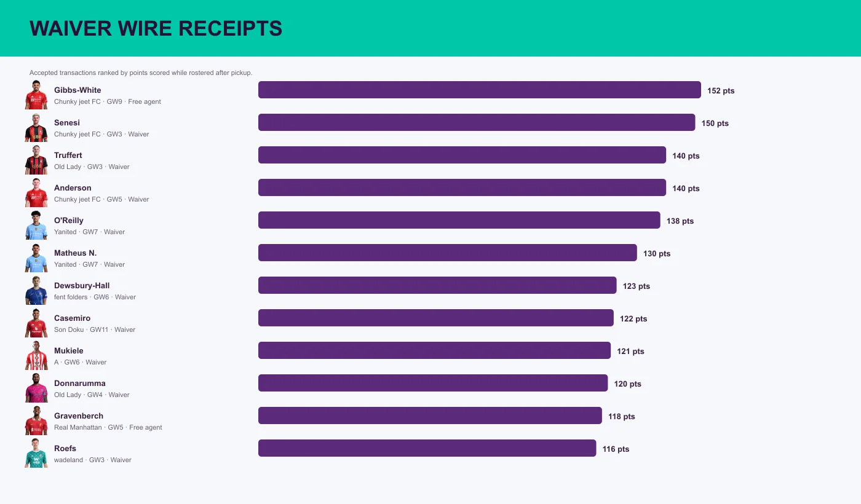
Task: Select Senesi's 150 pts bar
Action: point(477,122)
